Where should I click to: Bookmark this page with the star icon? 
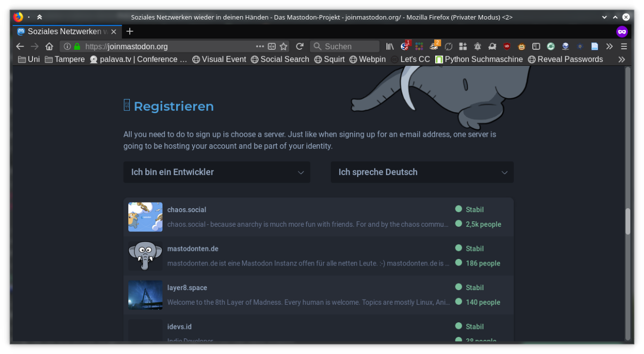click(x=283, y=46)
